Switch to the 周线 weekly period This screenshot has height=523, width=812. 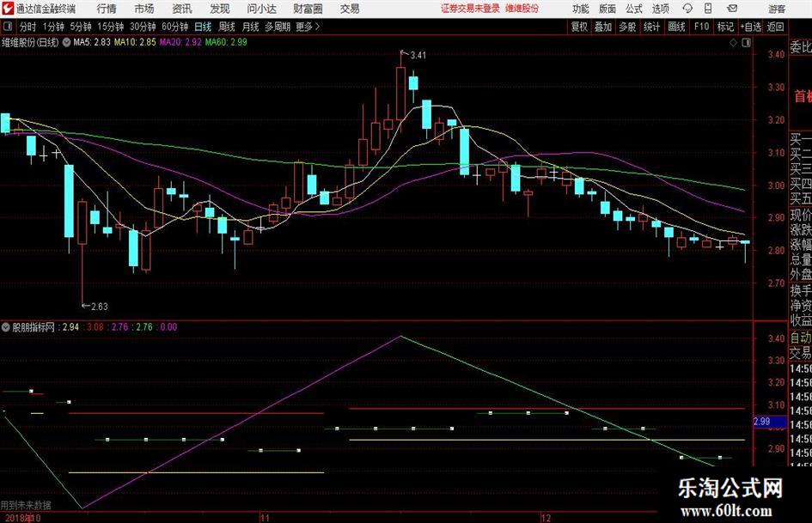(226, 27)
